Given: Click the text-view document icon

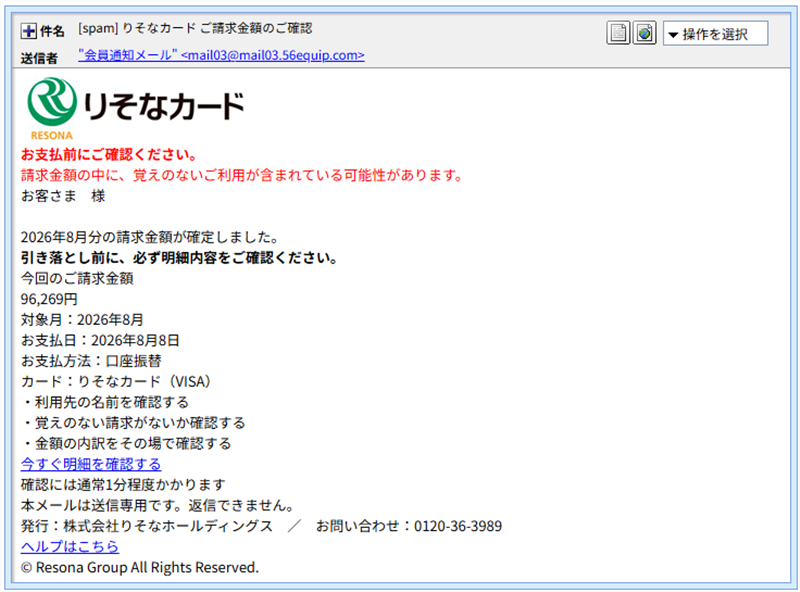Looking at the screenshot, I should click(618, 33).
